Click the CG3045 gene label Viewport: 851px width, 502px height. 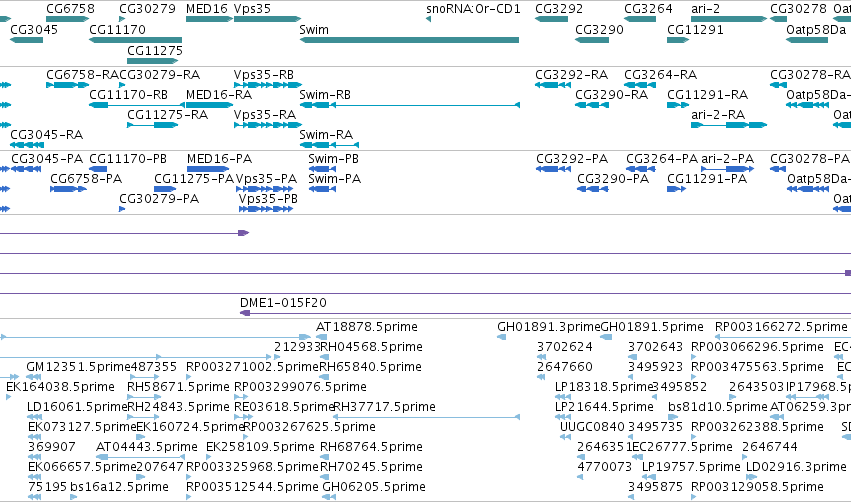point(34,29)
